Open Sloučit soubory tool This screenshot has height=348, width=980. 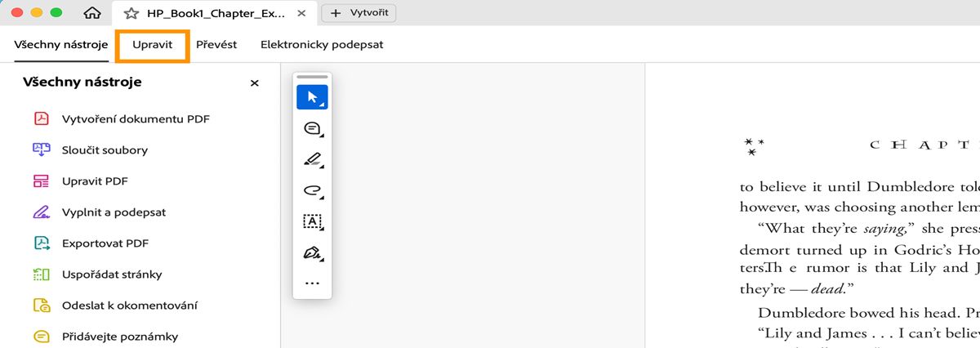pyautogui.click(x=105, y=150)
